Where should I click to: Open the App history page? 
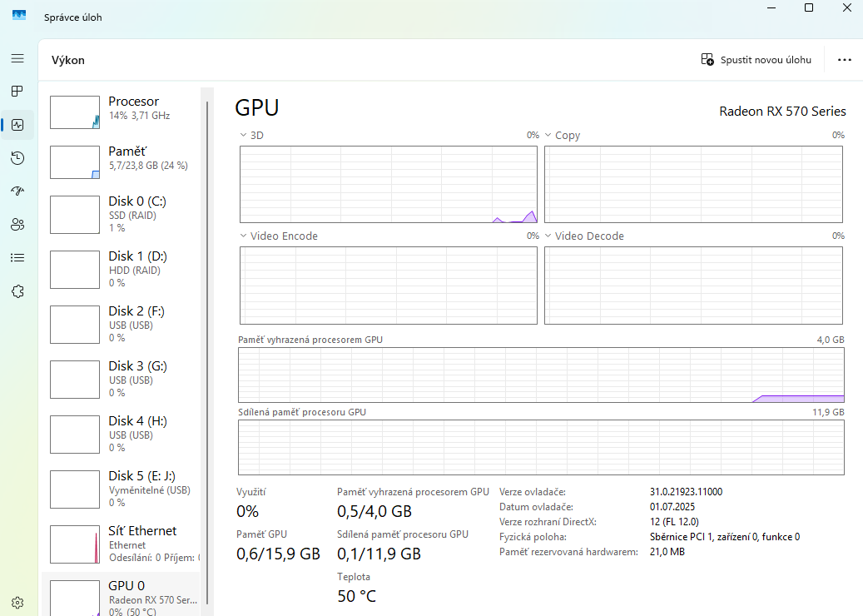point(17,158)
